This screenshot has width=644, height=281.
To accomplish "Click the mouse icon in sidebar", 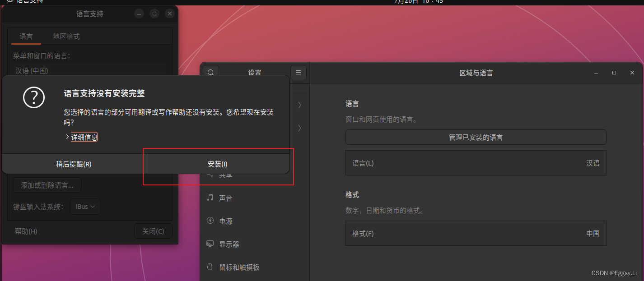I will click(x=210, y=267).
